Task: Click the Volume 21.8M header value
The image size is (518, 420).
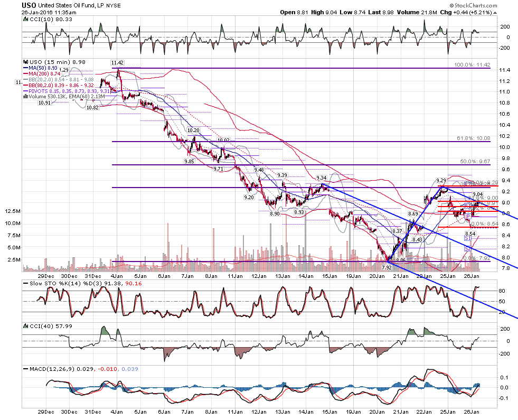Action: 417,12
